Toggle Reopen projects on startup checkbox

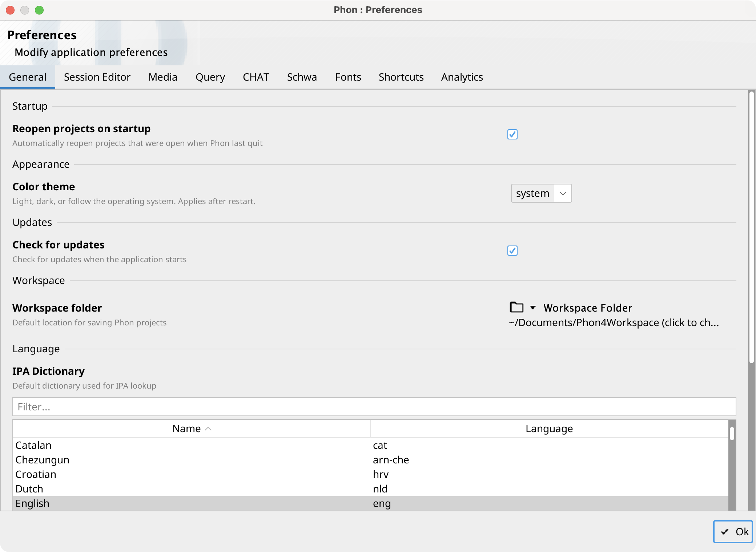[x=512, y=134]
